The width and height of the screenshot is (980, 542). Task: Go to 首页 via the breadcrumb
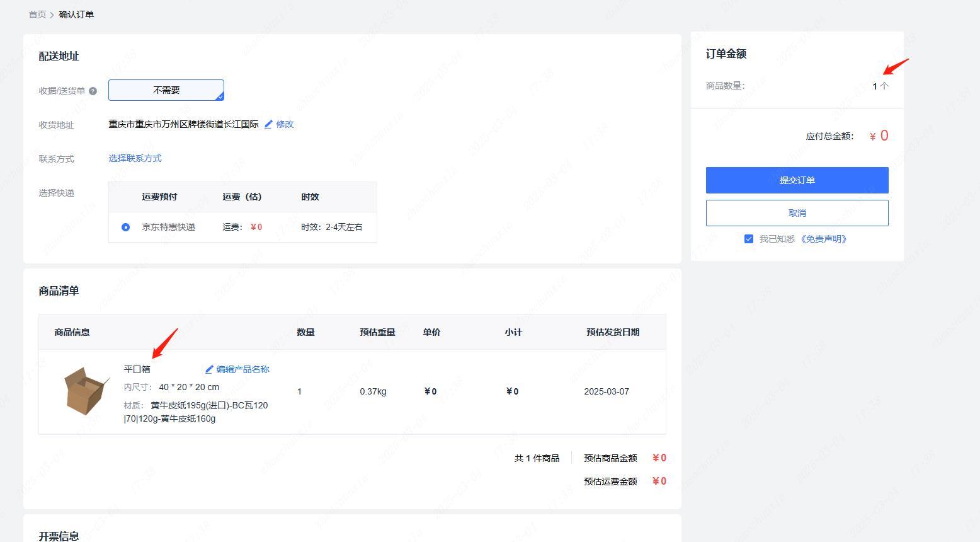pos(37,14)
